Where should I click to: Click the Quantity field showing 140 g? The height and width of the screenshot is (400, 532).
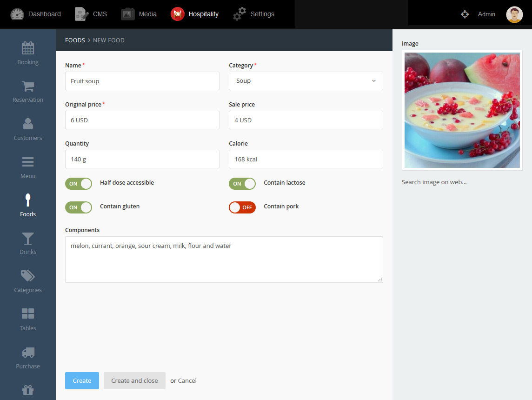pos(142,159)
